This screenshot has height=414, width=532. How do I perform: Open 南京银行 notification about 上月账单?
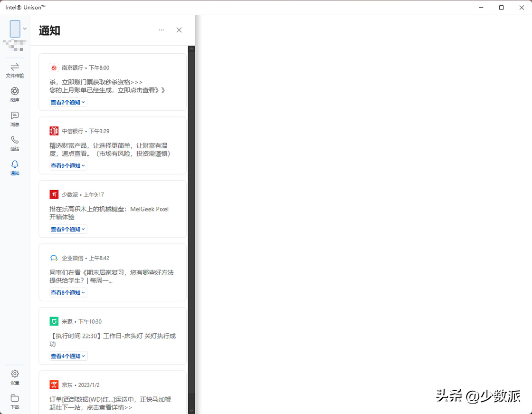(107, 90)
